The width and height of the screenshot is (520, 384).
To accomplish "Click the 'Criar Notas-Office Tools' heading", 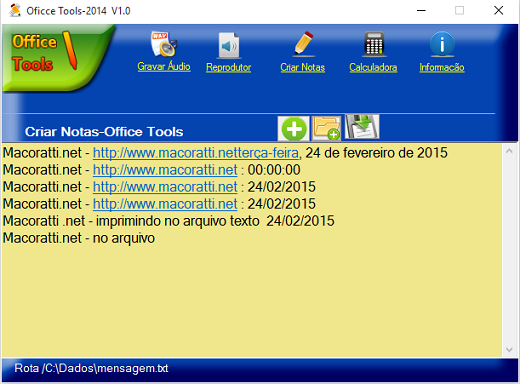I will tap(104, 132).
